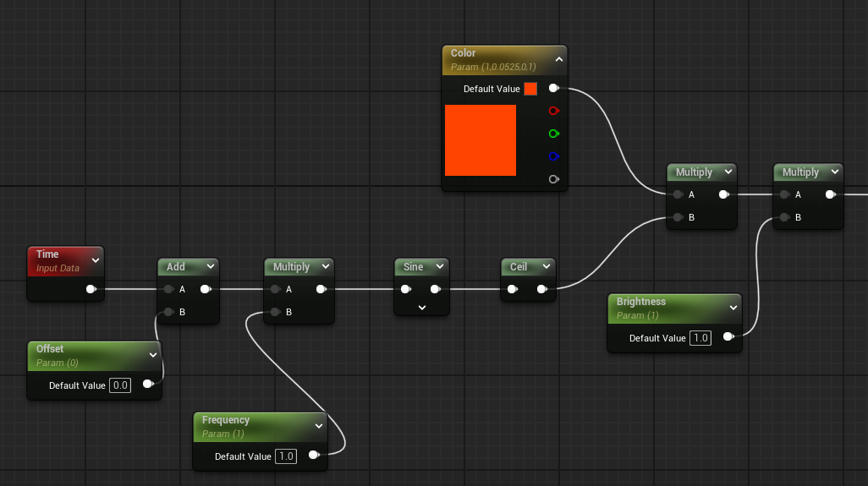This screenshot has height=486, width=868.
Task: Click the Color node green channel pin
Action: tap(553, 134)
